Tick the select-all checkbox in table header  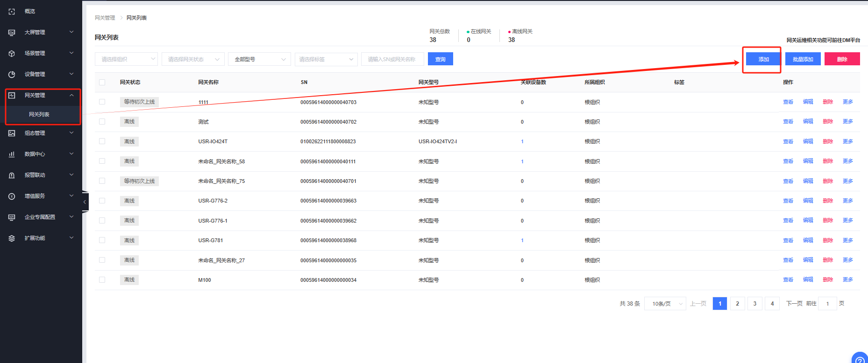[x=102, y=82]
